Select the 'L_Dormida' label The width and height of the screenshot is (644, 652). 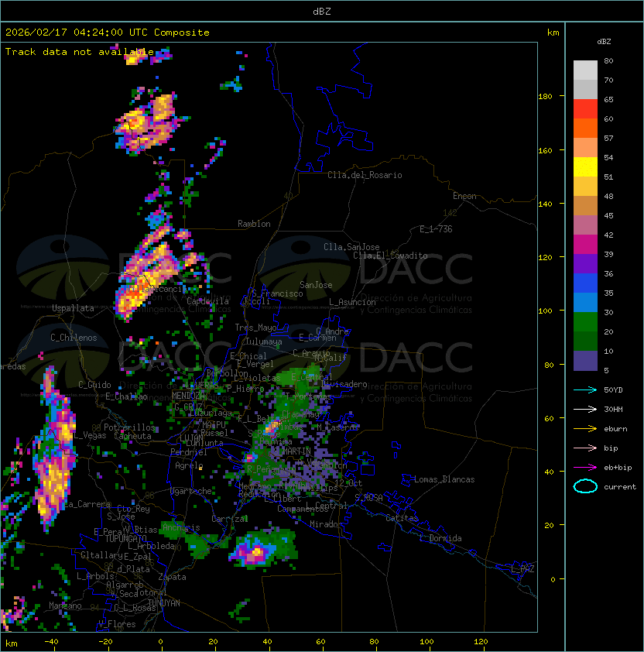click(x=440, y=538)
